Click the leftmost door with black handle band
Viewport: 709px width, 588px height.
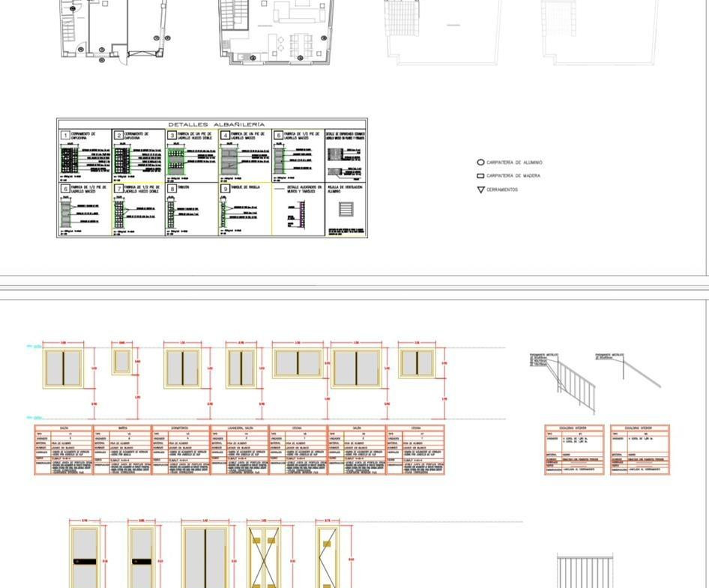point(84,558)
